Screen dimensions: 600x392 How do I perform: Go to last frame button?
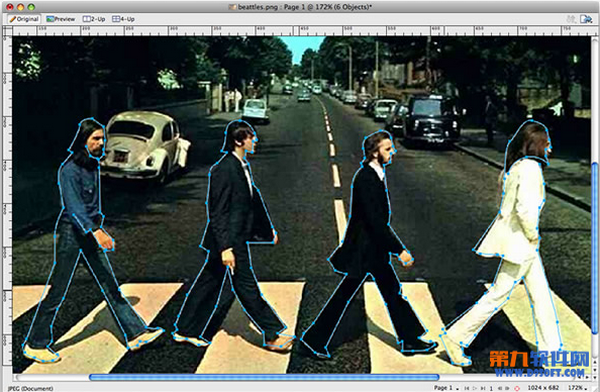(483, 388)
